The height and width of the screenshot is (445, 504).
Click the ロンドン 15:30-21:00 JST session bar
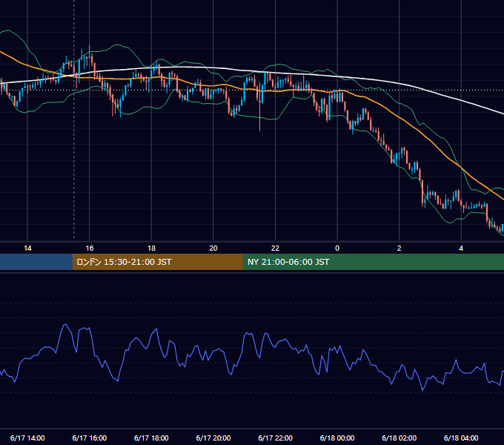157,262
